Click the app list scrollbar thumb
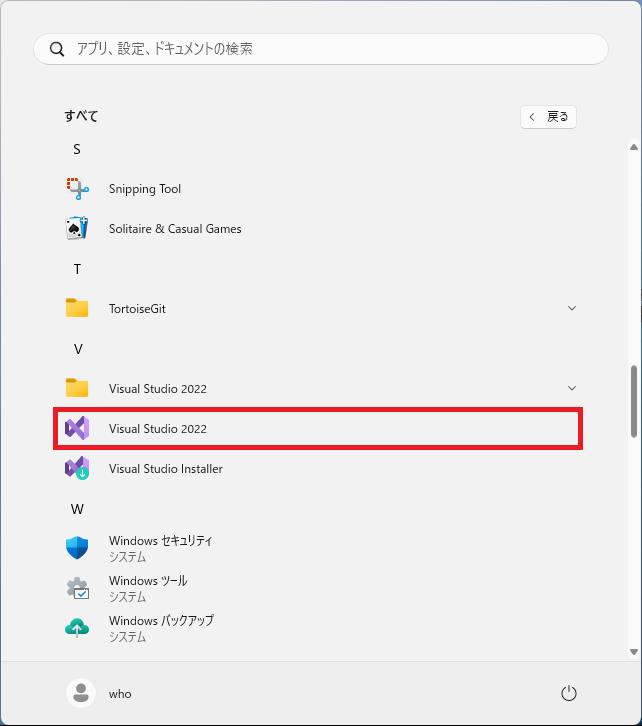This screenshot has width=642, height=726. [x=634, y=401]
